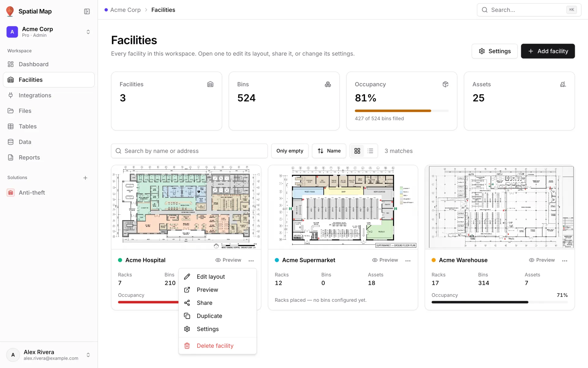Click Acme Warehouse occupancy progress bar
The height and width of the screenshot is (368, 588).
(499, 302)
